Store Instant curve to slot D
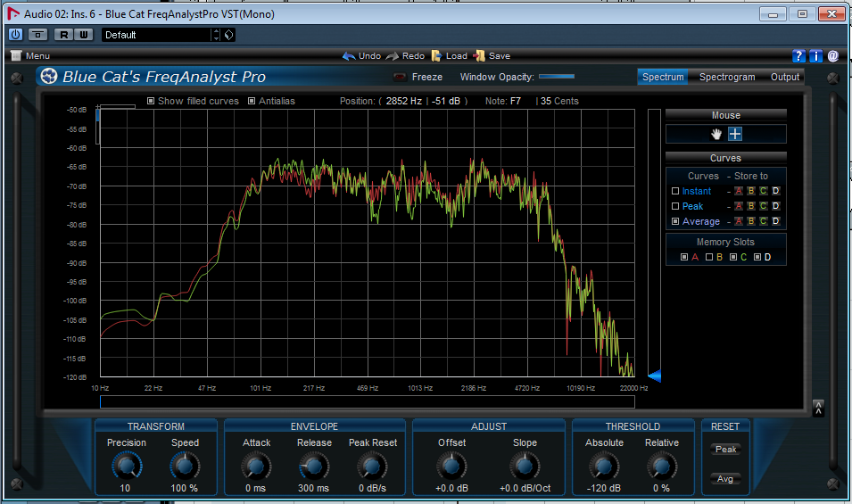The width and height of the screenshot is (852, 504). pos(776,191)
